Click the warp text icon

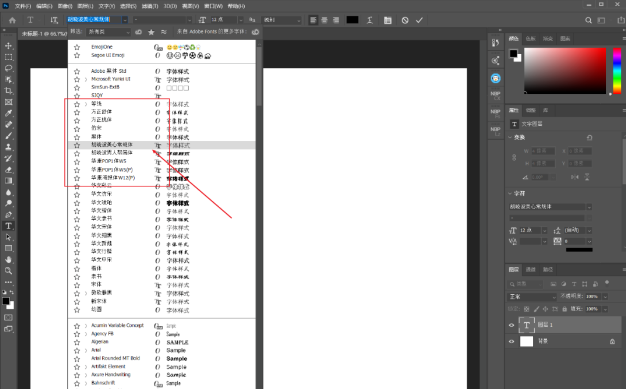coord(370,20)
